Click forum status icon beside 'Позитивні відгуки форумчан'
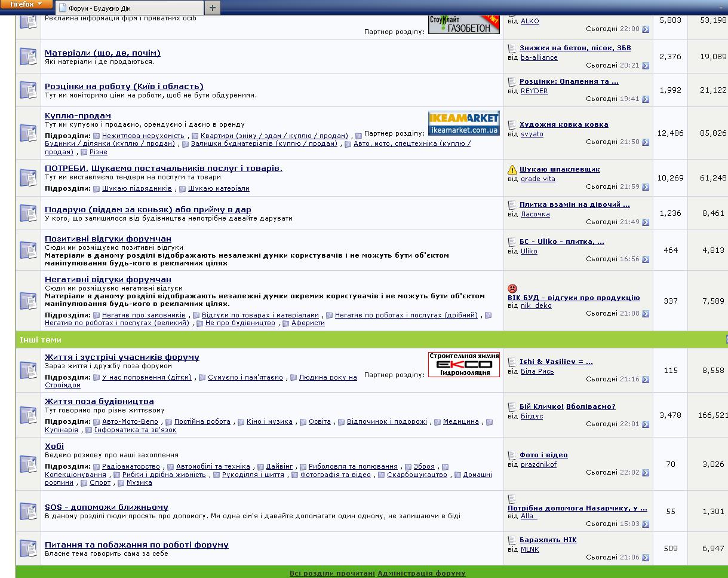The image size is (728, 578). pos(29,250)
